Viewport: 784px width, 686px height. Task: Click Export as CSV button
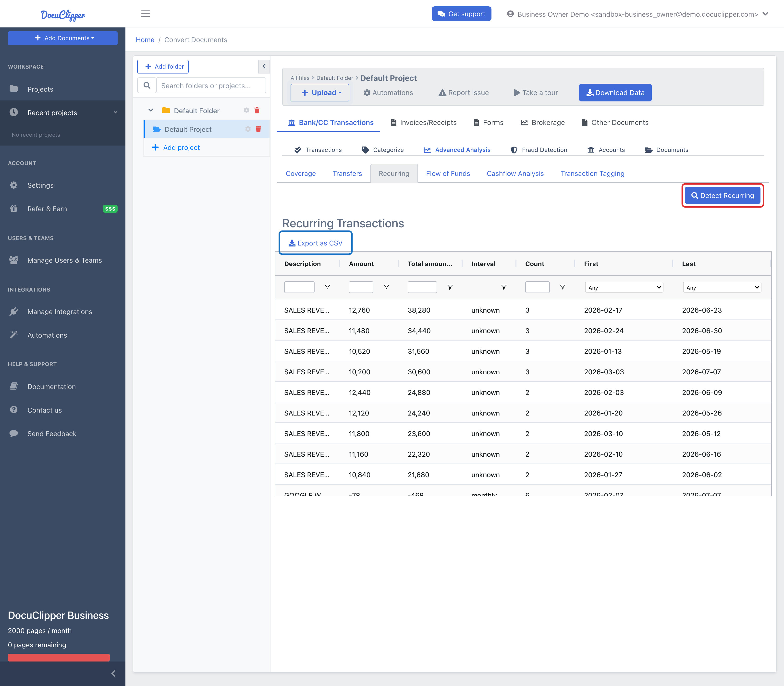[x=316, y=243]
